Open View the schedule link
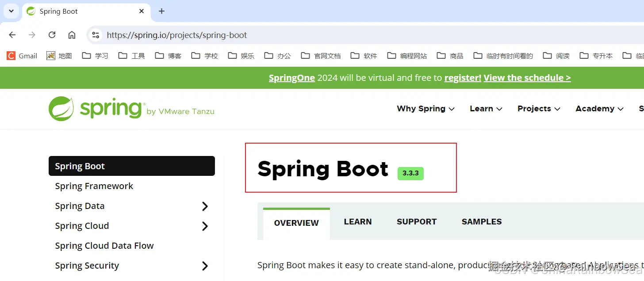The height and width of the screenshot is (281, 644). 527,78
